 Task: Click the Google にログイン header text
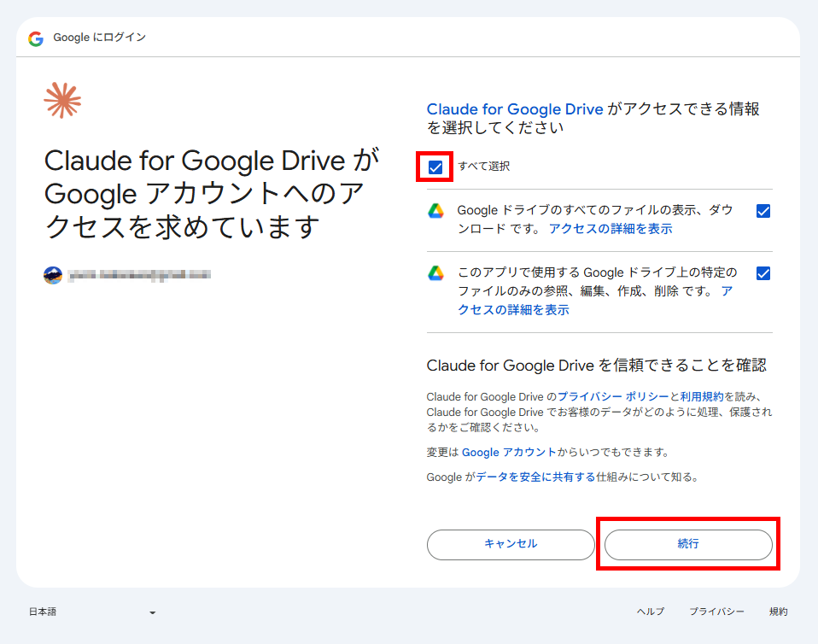(100, 38)
